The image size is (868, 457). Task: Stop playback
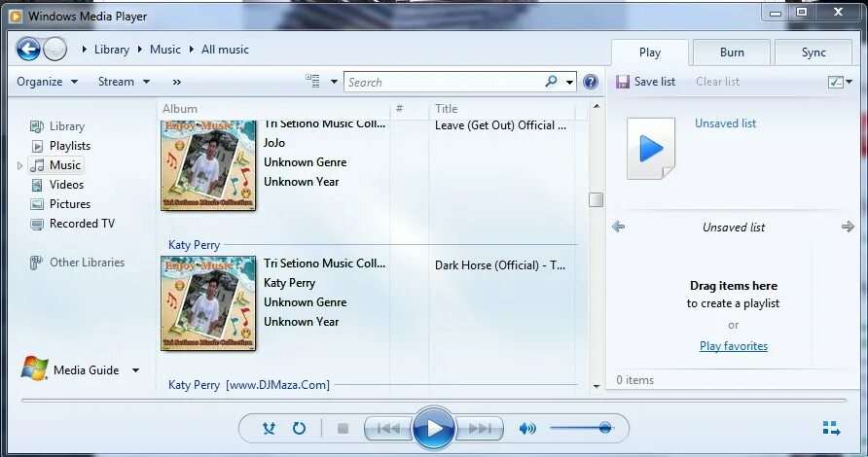point(343,428)
